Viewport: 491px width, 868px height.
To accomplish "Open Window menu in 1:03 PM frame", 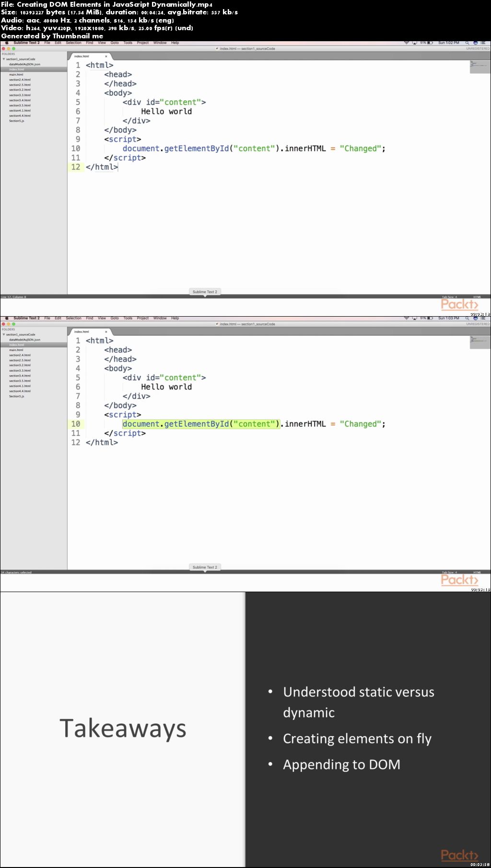I will pyautogui.click(x=160, y=318).
